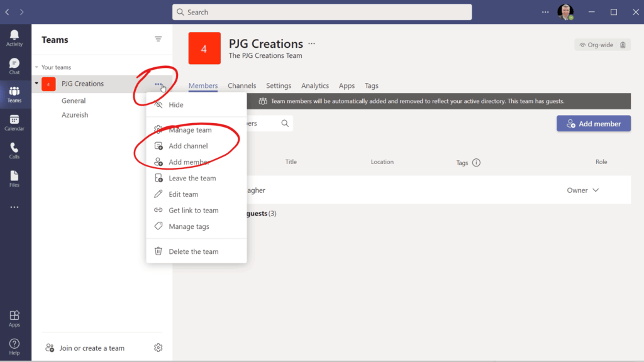Click the large PJG Creations team logo

tap(204, 48)
